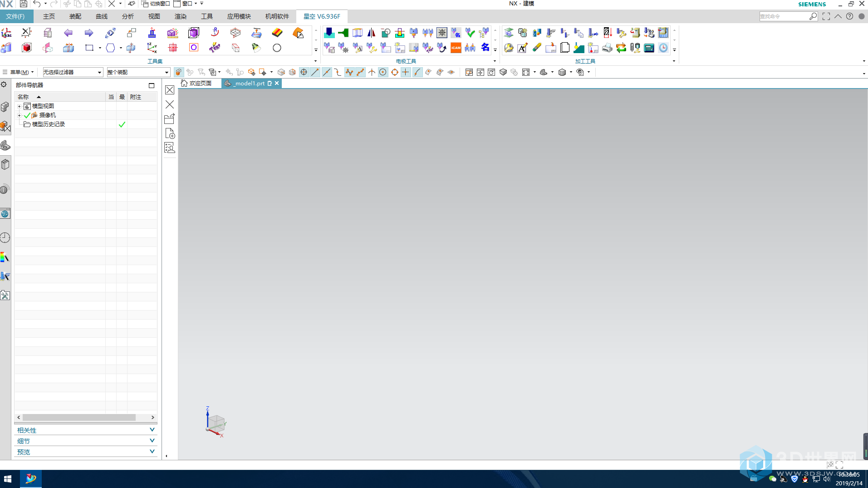The height and width of the screenshot is (488, 868).
Task: Click the navigator horizontal scrollbar
Action: [79, 417]
